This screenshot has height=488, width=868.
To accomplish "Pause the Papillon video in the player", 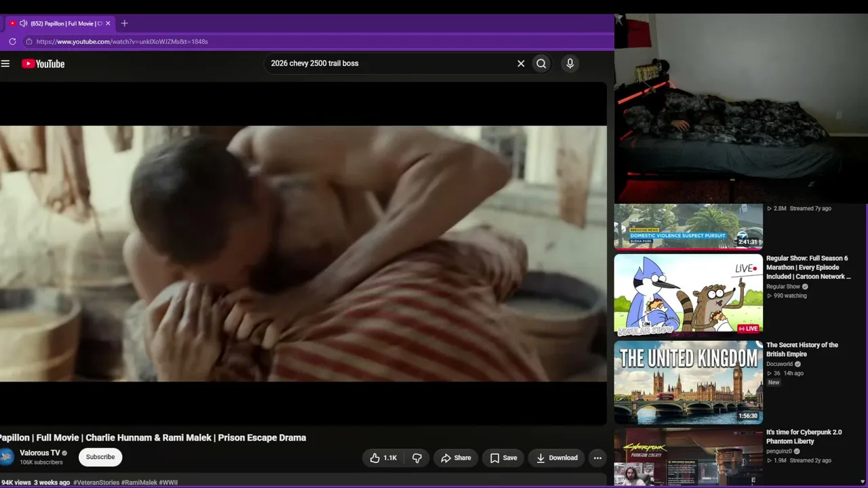I will [303, 253].
